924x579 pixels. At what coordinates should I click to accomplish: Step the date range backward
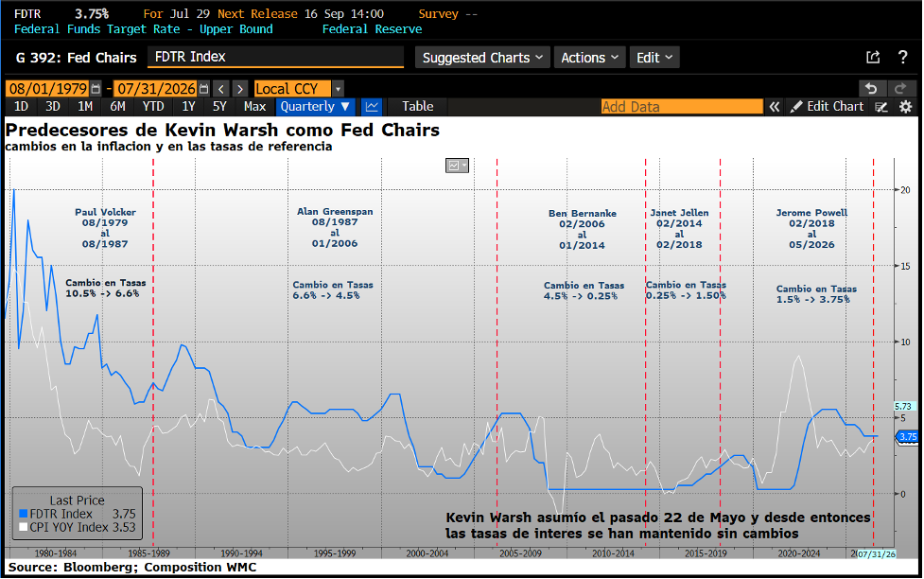tap(221, 88)
